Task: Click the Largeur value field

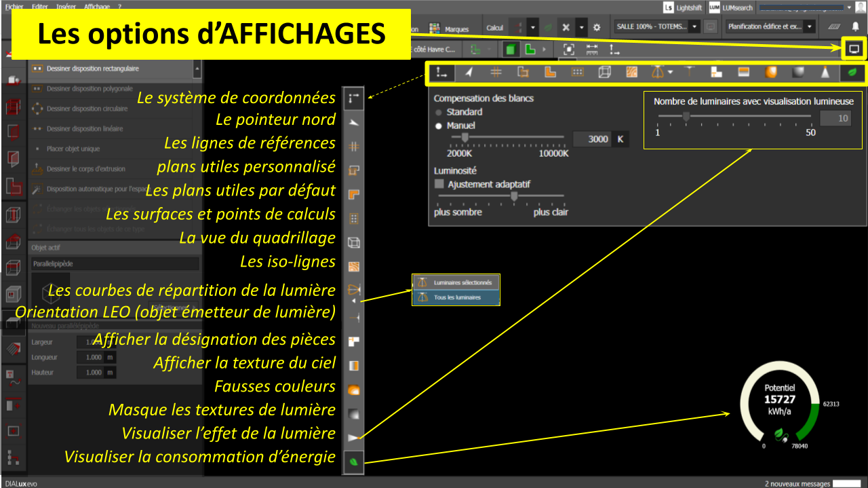Action: click(x=90, y=342)
